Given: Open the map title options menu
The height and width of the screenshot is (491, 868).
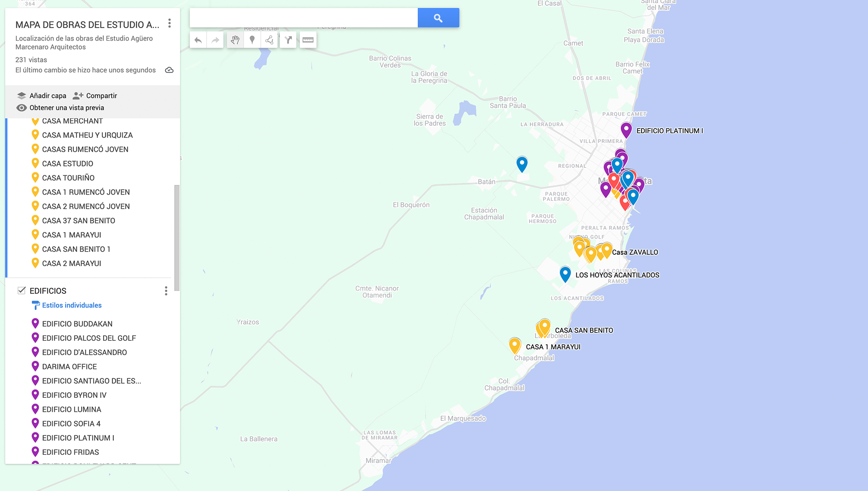Looking at the screenshot, I should click(170, 23).
